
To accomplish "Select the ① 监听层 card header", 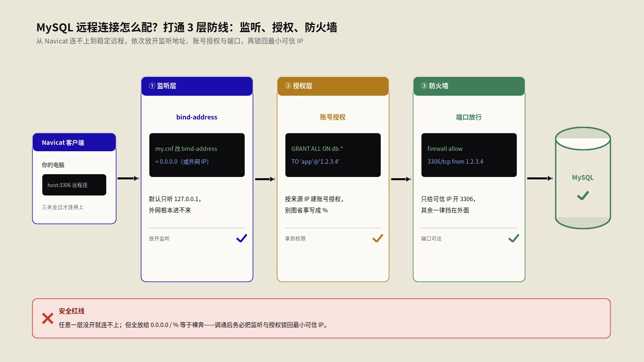I will pyautogui.click(x=197, y=86).
